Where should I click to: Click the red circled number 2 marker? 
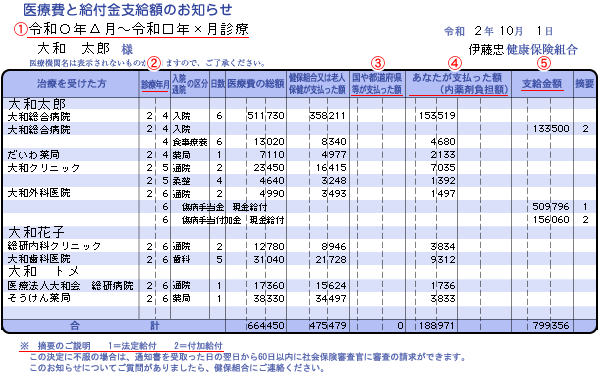pyautogui.click(x=154, y=63)
